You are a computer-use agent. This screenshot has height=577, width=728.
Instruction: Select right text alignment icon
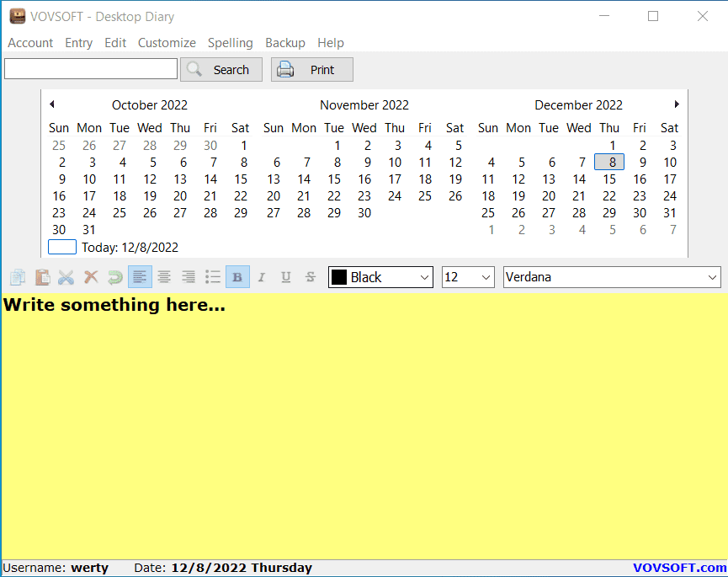[x=189, y=277]
